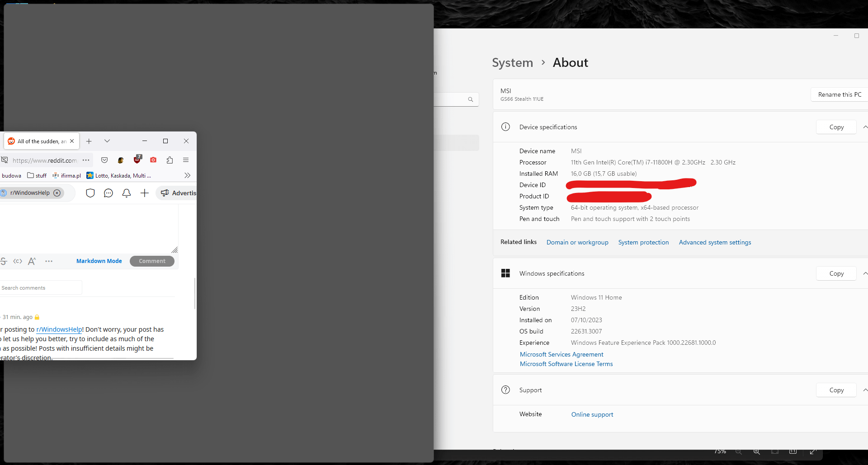Open the Firefox extensions puzzle icon
Screen dimensions: 868x465
pyautogui.click(x=170, y=160)
